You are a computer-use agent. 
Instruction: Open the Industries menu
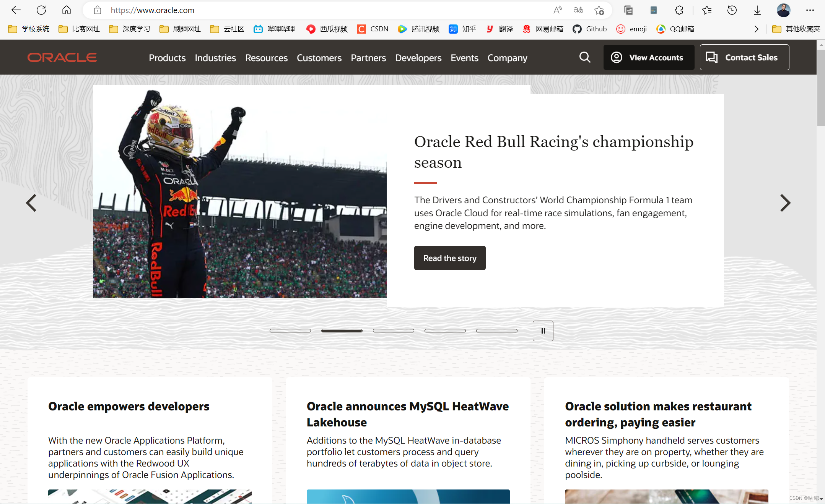pyautogui.click(x=215, y=58)
